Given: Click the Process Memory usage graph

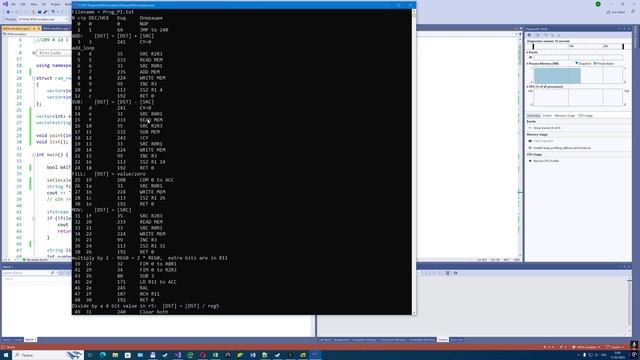Looking at the screenshot, I should [x=578, y=76].
